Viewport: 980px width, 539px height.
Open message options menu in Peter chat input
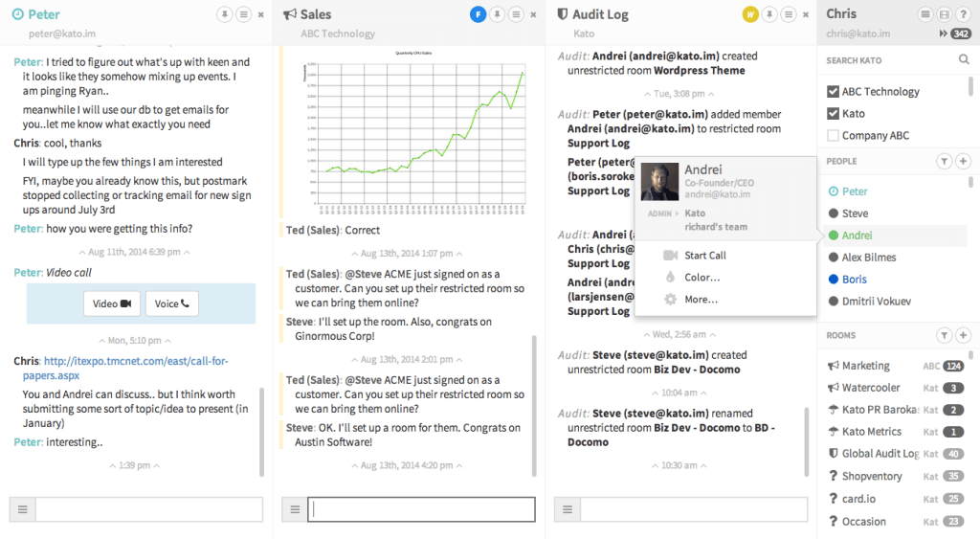(x=23, y=509)
